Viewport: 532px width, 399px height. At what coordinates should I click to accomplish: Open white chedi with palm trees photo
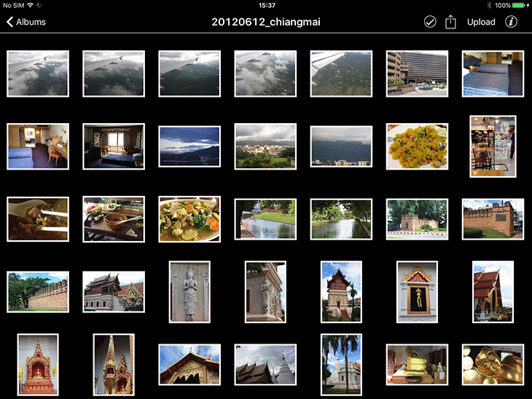341,365
